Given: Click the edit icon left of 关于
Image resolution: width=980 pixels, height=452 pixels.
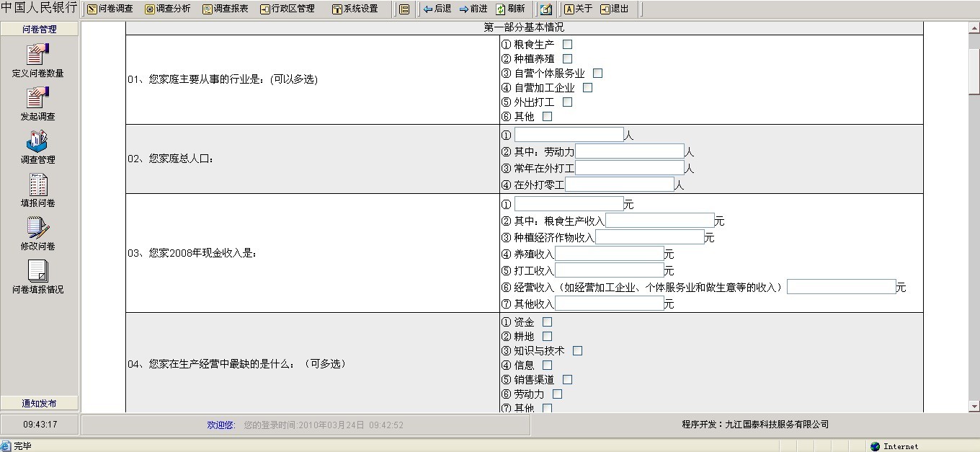Looking at the screenshot, I should 545,9.
